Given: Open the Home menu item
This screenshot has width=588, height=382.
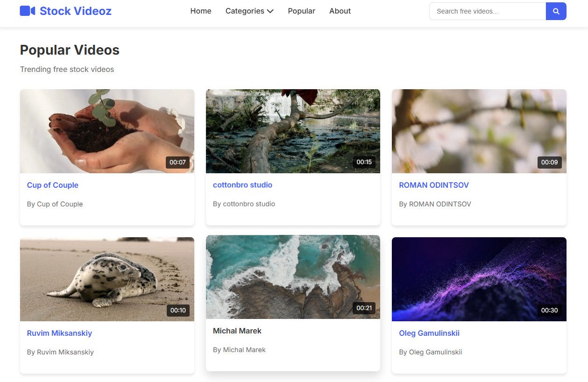Looking at the screenshot, I should 201,11.
